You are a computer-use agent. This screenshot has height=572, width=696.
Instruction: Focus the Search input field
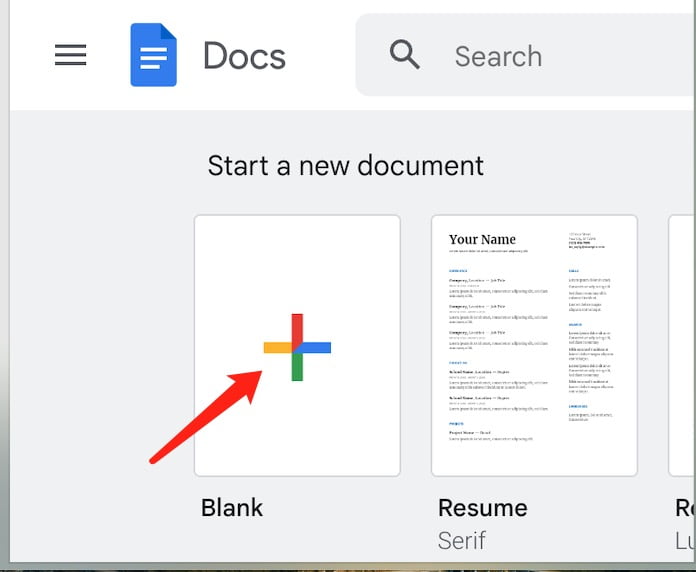pyautogui.click(x=526, y=55)
